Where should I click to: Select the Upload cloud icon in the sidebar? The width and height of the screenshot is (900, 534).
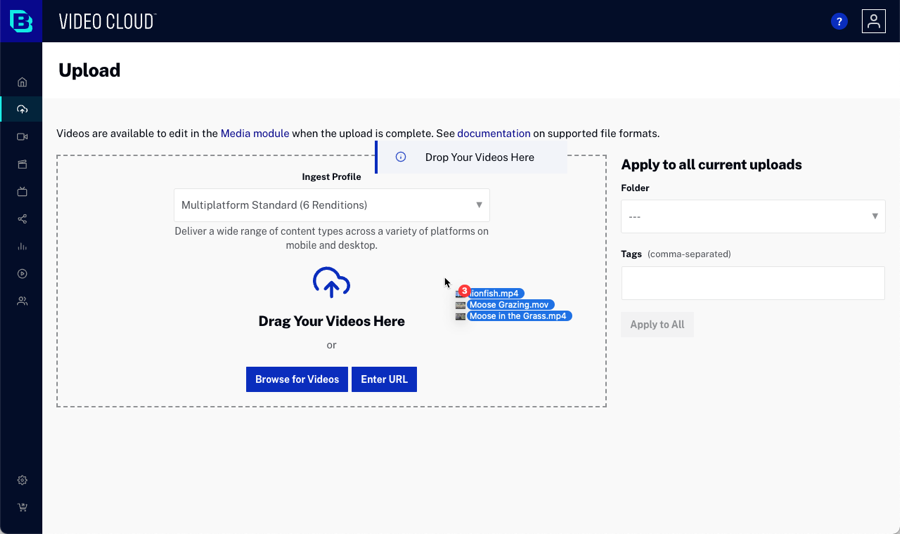click(22, 109)
